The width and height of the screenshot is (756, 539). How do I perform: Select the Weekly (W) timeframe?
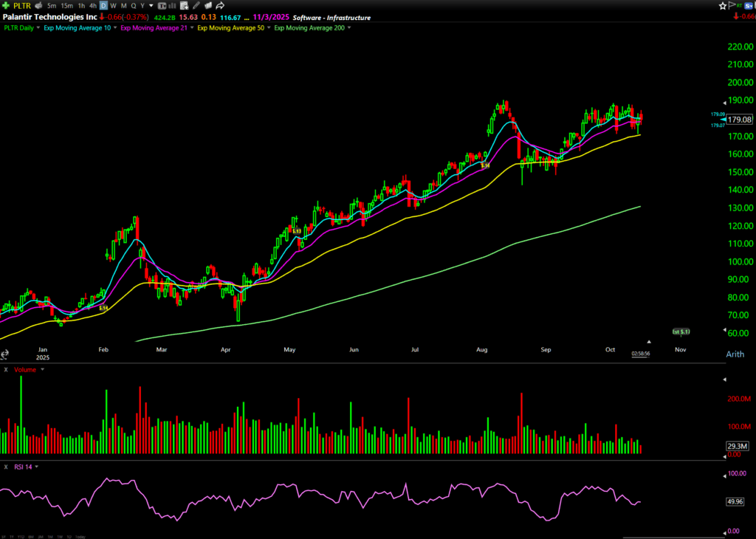pos(113,5)
